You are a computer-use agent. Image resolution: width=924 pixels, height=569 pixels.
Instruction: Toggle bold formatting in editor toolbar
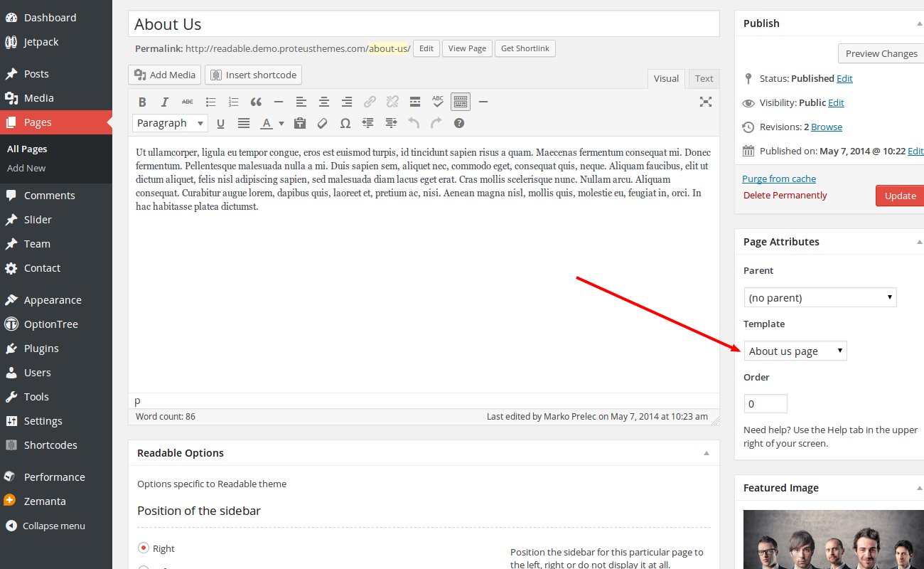(x=142, y=102)
